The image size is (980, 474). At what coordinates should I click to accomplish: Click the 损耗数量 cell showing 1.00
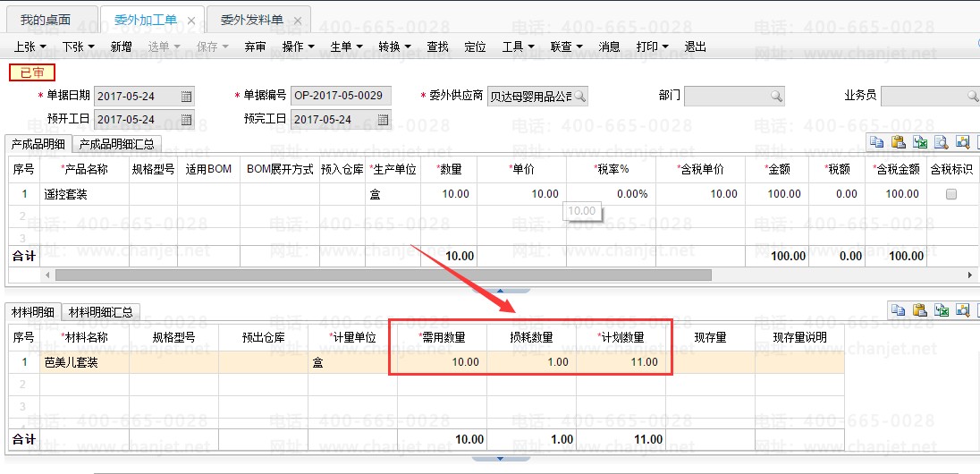click(531, 362)
